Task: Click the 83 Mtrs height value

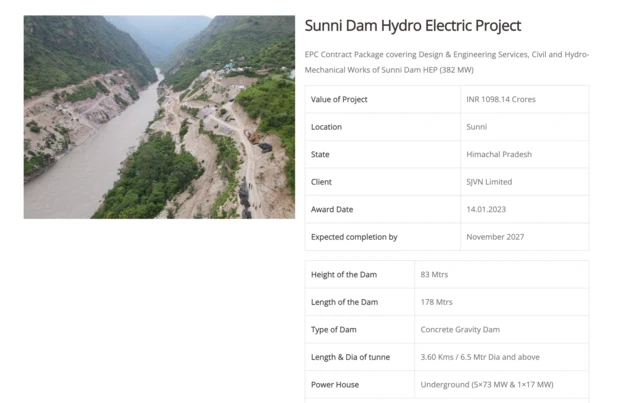Action: coord(437,275)
